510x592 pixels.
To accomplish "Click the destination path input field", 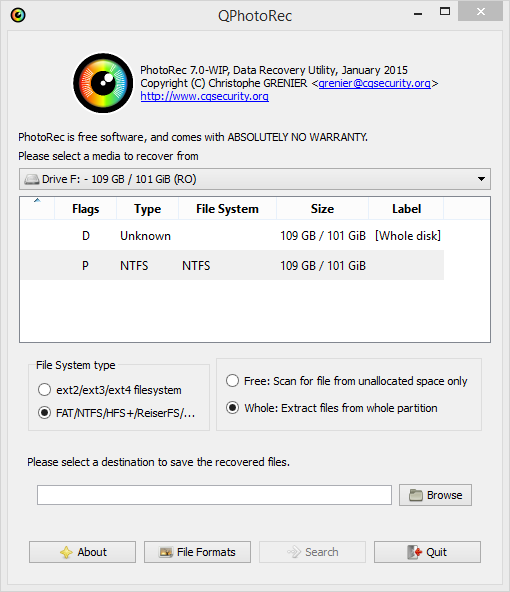I will coord(214,495).
